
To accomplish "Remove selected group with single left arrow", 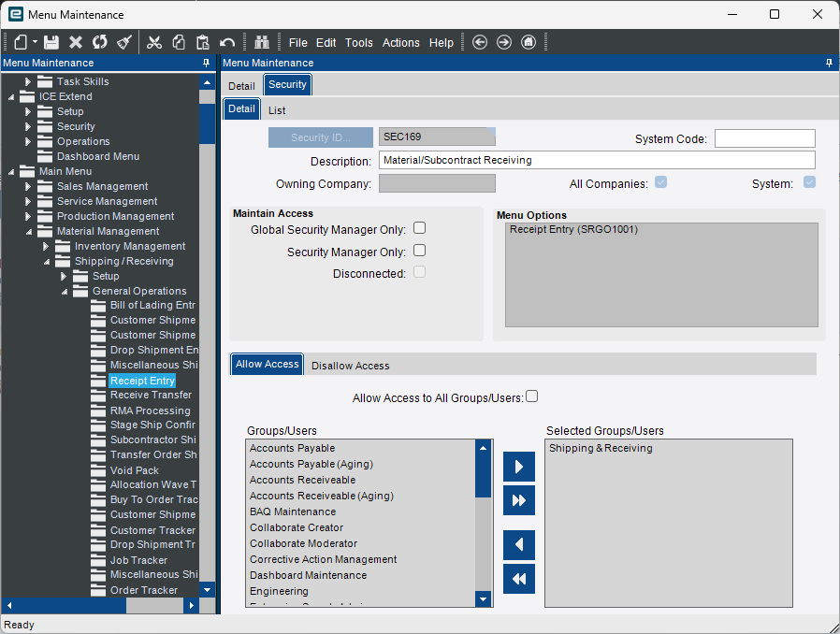I will pyautogui.click(x=518, y=545).
